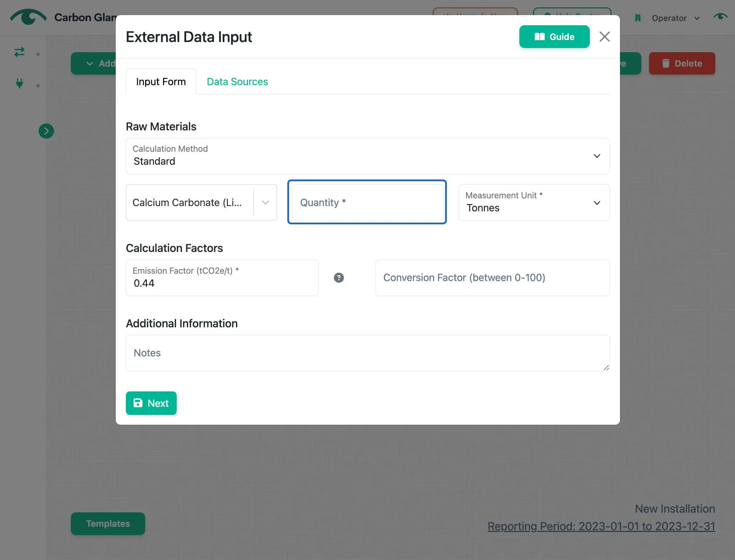The width and height of the screenshot is (735, 560).
Task: Open the Reporting Period link
Action: click(x=601, y=526)
